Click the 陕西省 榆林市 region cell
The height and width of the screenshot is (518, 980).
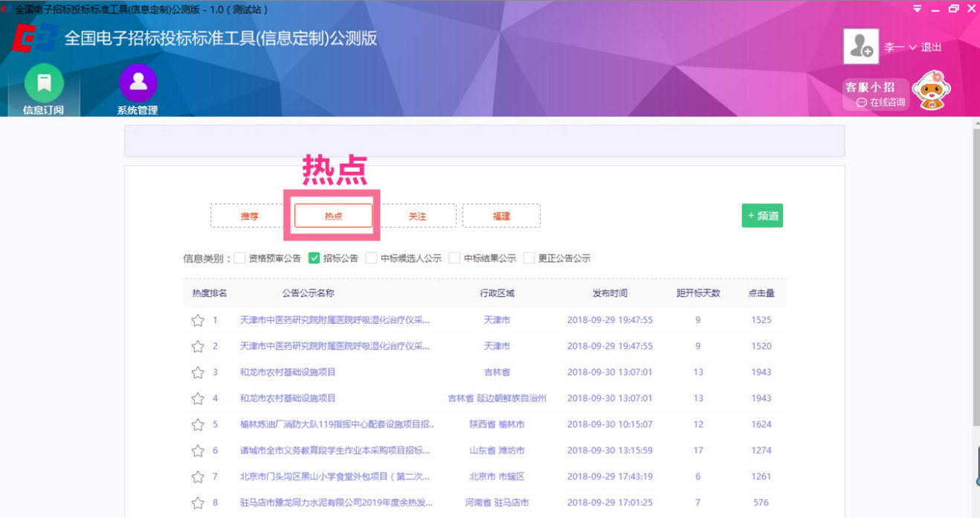click(497, 424)
